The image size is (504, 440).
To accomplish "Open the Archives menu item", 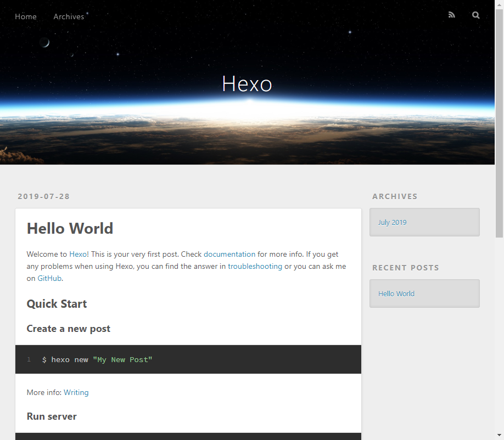I will (x=68, y=16).
